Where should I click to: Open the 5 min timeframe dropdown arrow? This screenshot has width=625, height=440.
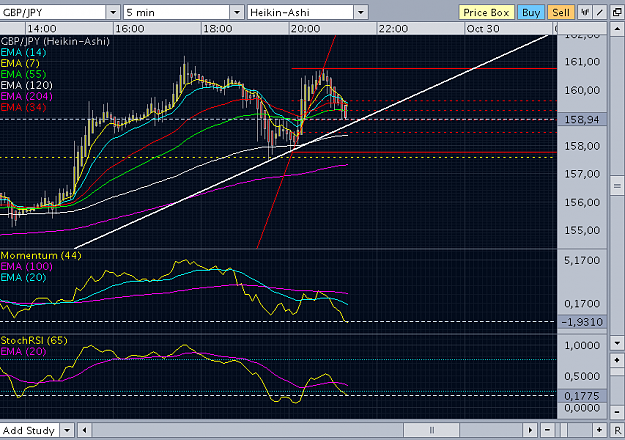237,12
